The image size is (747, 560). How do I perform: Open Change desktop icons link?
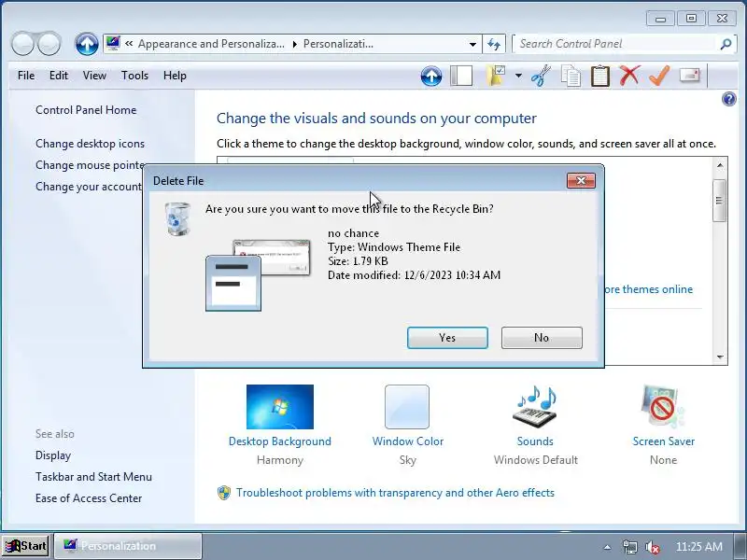(x=90, y=144)
